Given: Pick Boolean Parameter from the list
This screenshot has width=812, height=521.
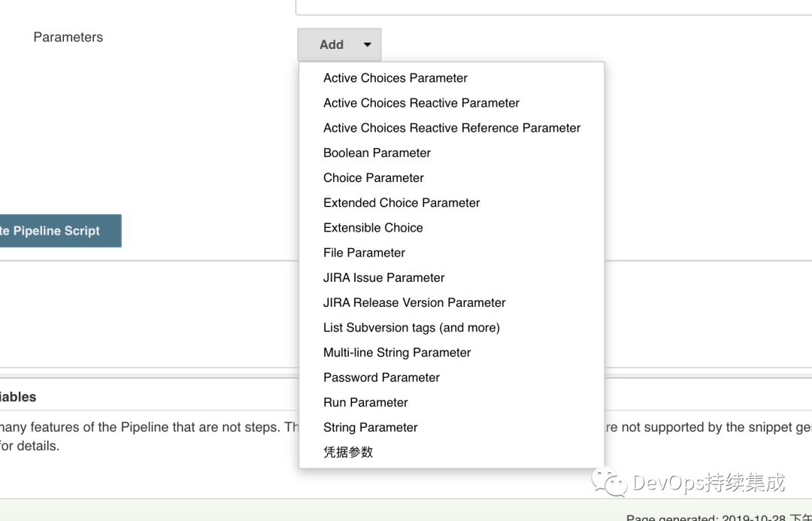Looking at the screenshot, I should click(377, 153).
